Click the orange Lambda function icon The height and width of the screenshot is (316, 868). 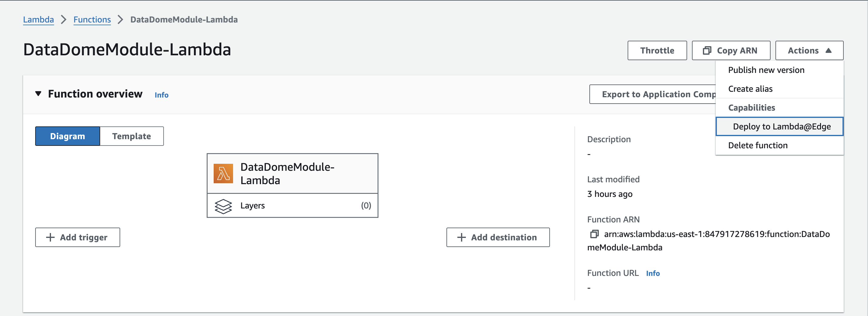point(223,173)
